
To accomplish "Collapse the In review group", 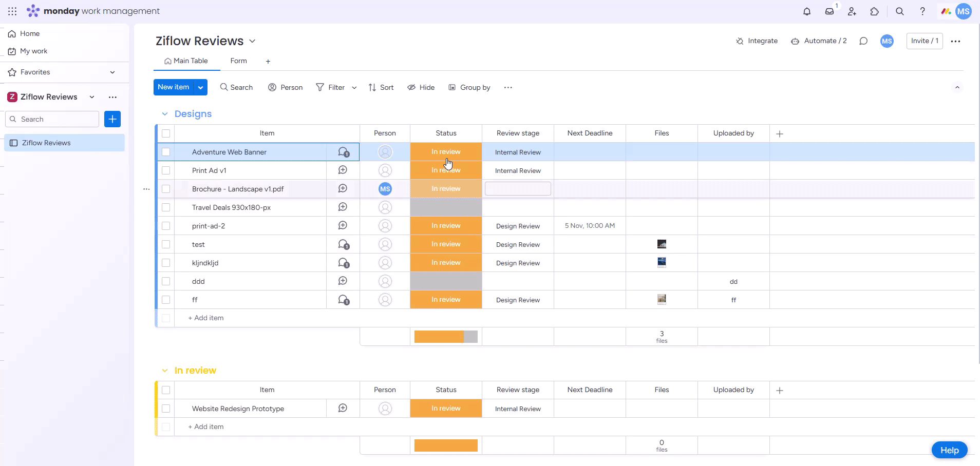I will tap(165, 371).
